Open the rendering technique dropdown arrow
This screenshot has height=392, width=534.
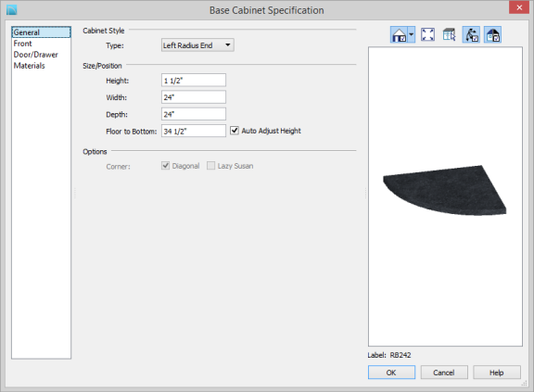[411, 34]
